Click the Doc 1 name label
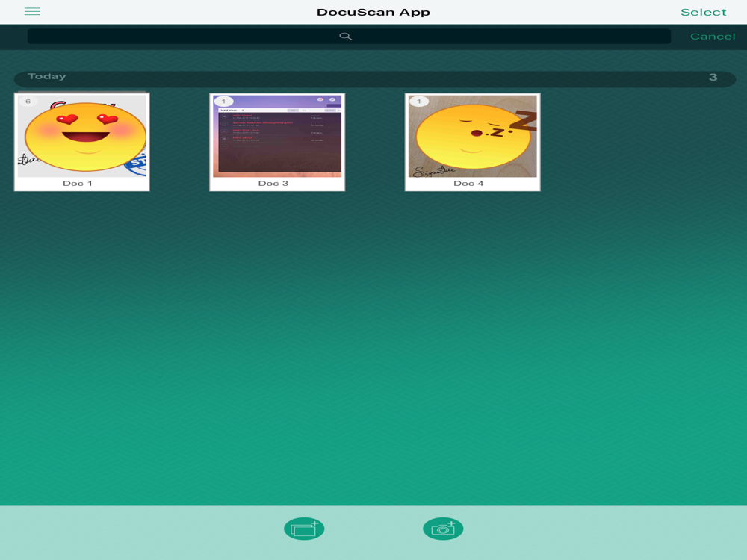Viewport: 747px width, 560px height. point(78,184)
